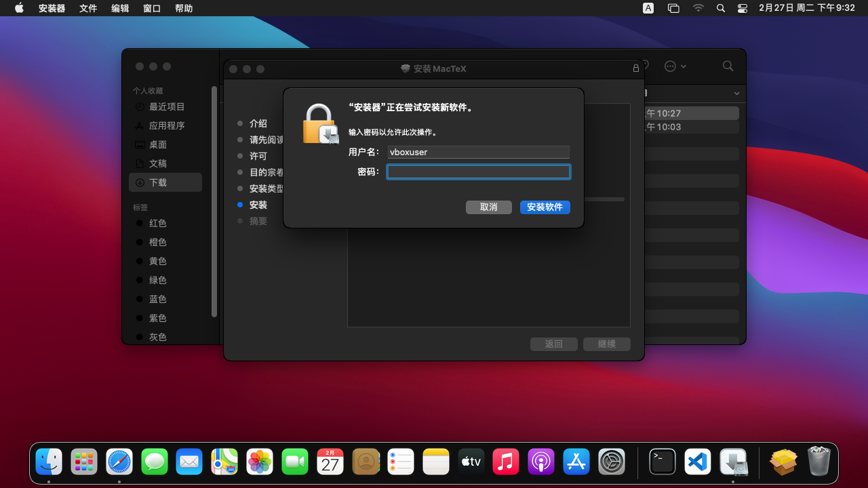Open the 窗口 menu
This screenshot has width=868, height=488.
pos(152,8)
